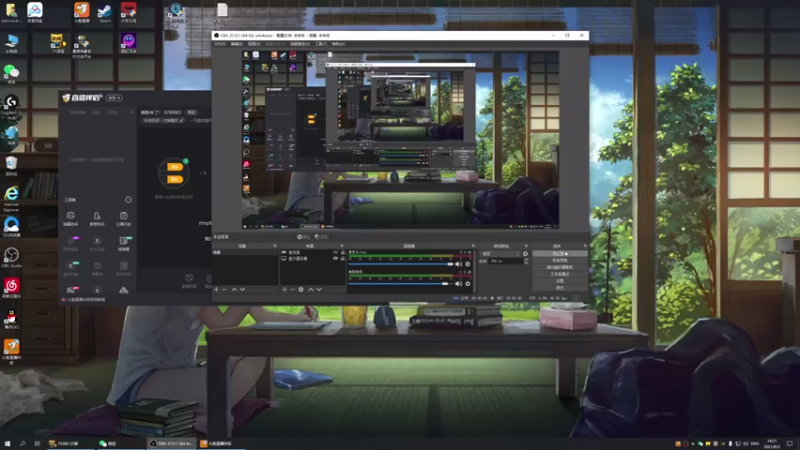Image resolution: width=800 pixels, height=450 pixels.
Task: Click the pencil icon to edit stream title
Action: point(181,120)
